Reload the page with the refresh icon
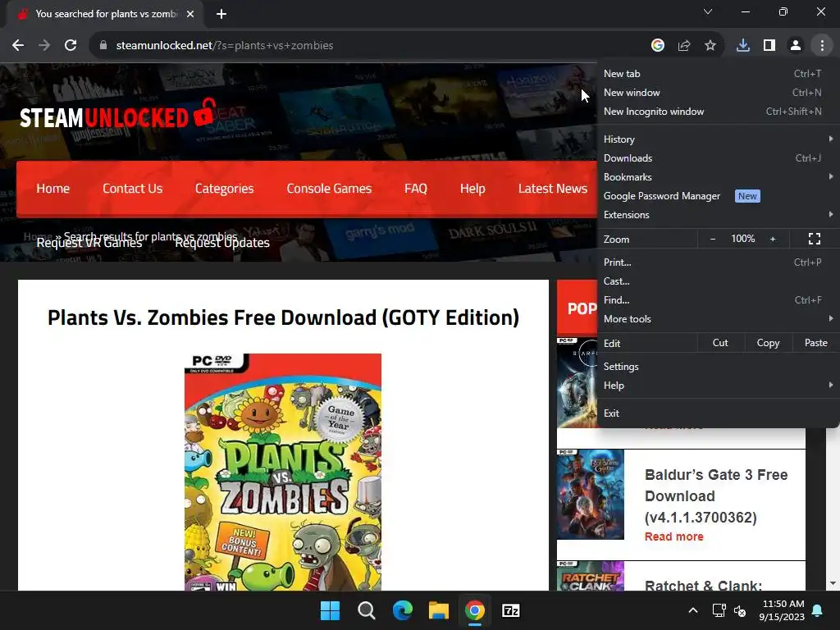The height and width of the screenshot is (630, 840). tap(71, 46)
